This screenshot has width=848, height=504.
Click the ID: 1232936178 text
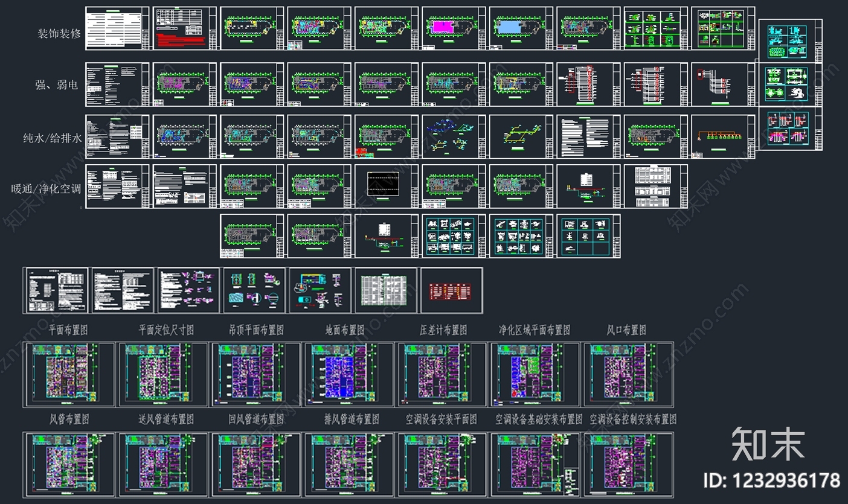(772, 480)
